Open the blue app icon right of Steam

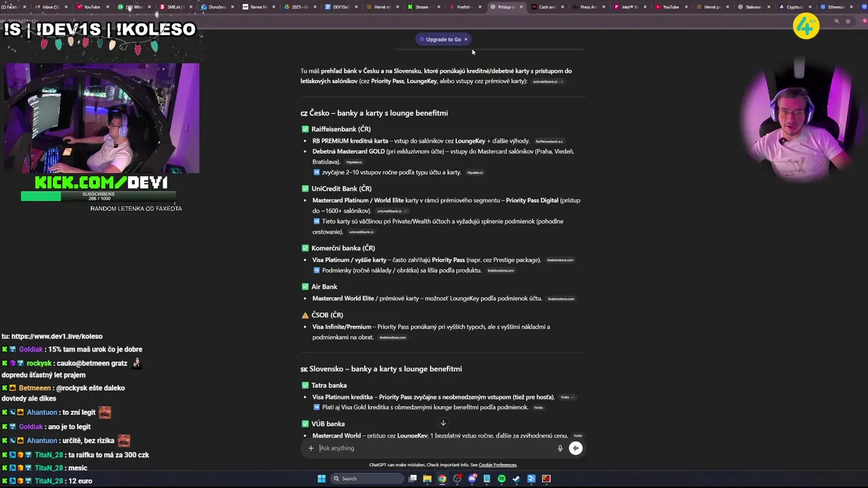tap(531, 479)
